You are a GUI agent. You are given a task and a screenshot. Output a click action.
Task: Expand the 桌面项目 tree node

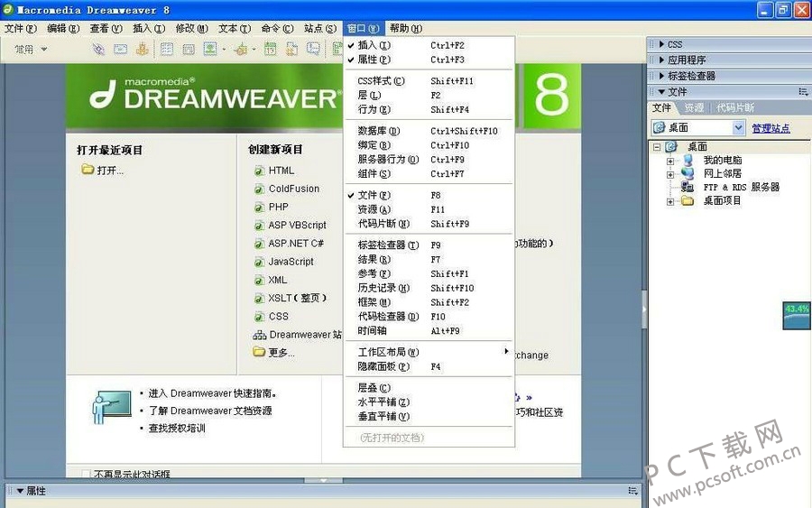tap(670, 201)
